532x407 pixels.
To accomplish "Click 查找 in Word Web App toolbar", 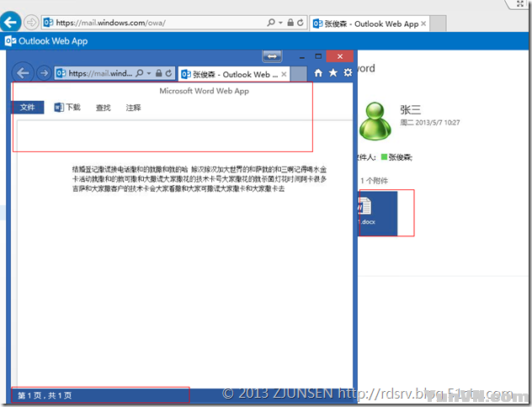I will point(104,108).
